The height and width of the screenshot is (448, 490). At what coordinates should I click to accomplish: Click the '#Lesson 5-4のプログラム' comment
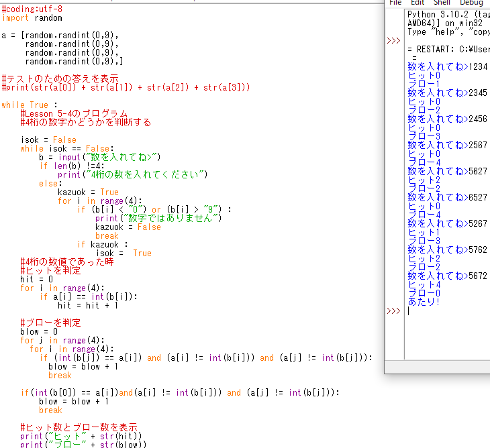(x=74, y=113)
